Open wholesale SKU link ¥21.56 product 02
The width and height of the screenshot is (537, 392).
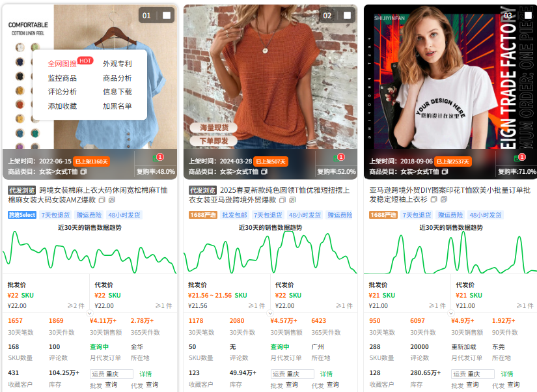coord(241,296)
